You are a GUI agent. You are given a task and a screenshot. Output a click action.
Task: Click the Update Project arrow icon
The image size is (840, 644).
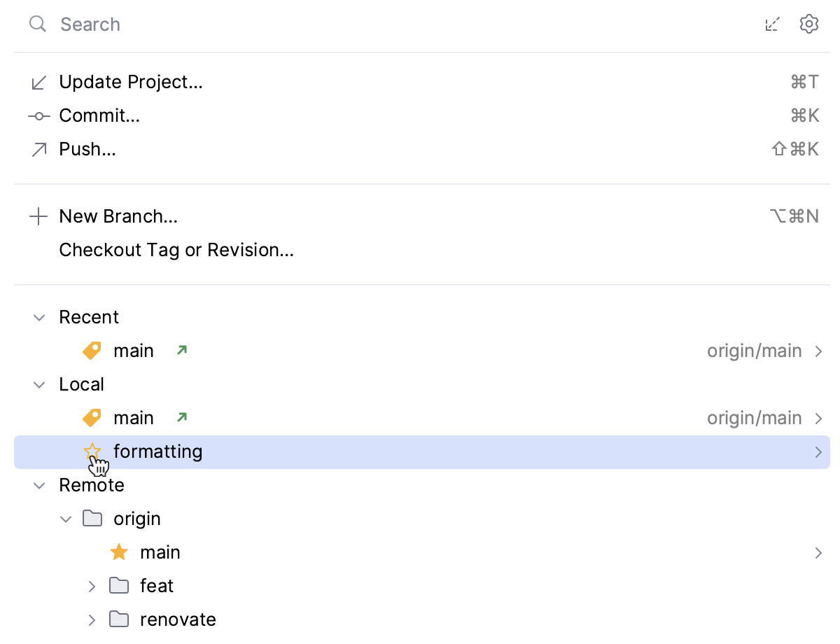(39, 83)
